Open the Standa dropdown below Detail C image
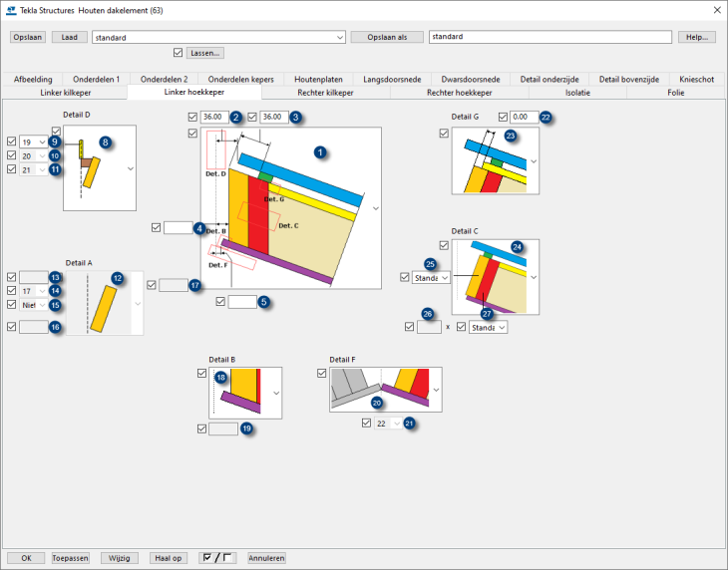Screen dimensions: 728x570 (x=488, y=328)
